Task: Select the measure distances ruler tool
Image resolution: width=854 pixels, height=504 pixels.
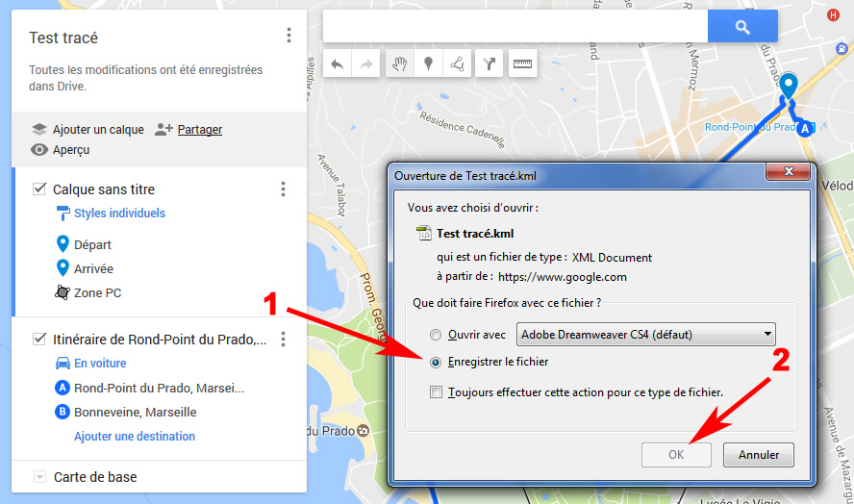Action: click(522, 64)
